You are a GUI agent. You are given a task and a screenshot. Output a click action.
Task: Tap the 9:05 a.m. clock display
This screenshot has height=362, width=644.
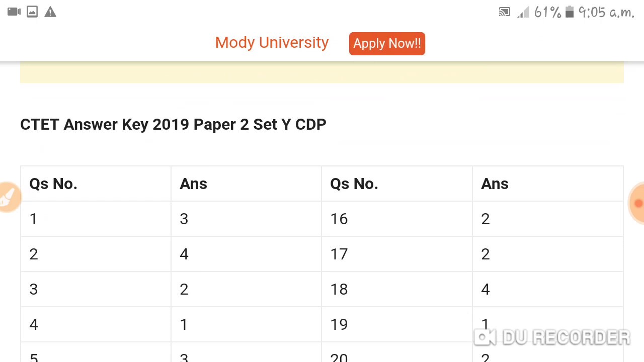point(606,13)
